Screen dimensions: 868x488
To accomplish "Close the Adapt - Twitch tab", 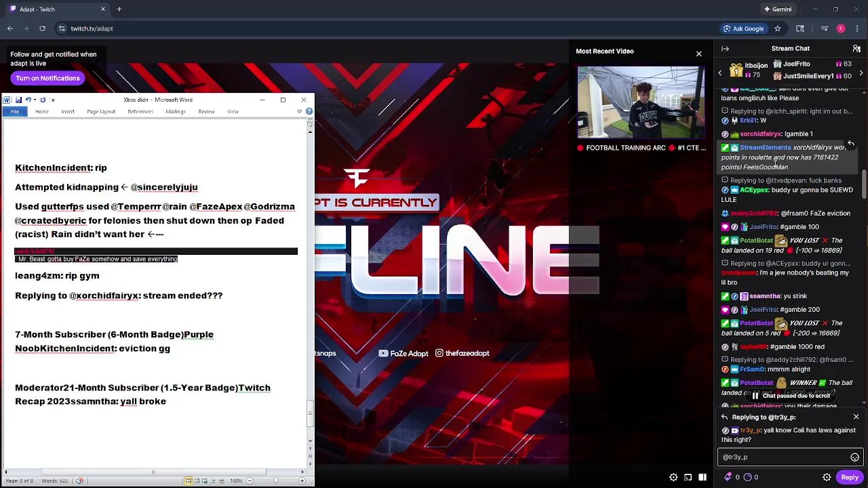I will (103, 9).
